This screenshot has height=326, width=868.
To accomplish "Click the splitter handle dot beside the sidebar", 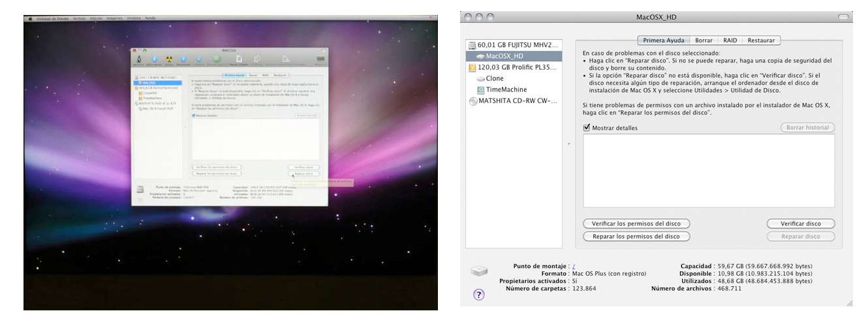I will 568,143.
